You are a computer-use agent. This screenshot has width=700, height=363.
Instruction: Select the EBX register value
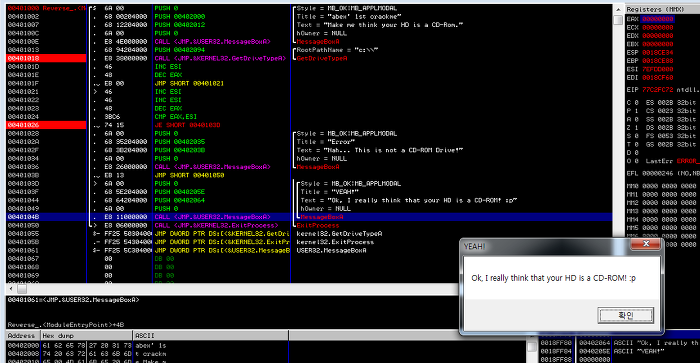tap(658, 44)
